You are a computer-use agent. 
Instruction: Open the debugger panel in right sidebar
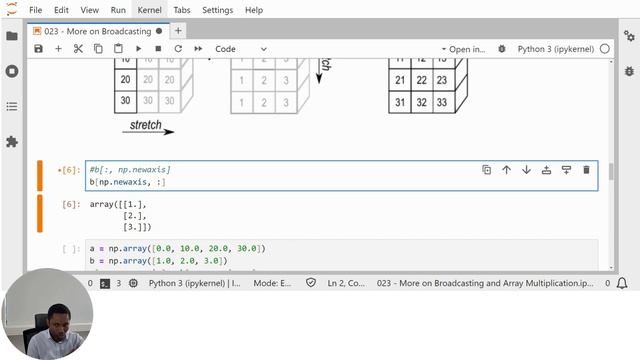(629, 71)
